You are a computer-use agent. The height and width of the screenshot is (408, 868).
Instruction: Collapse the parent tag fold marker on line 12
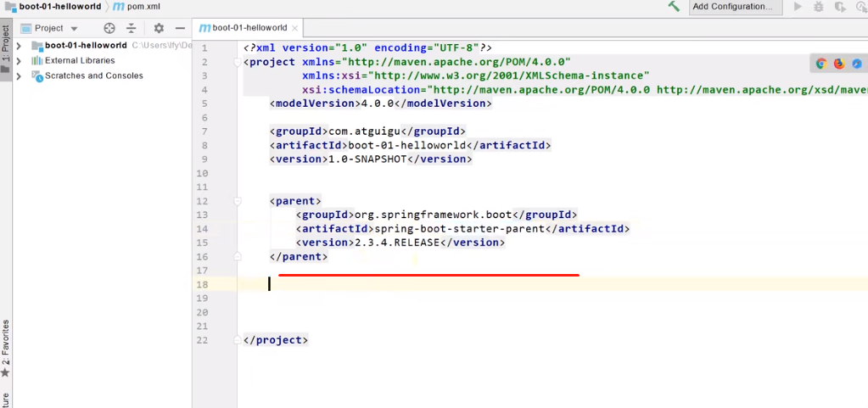[x=238, y=201]
